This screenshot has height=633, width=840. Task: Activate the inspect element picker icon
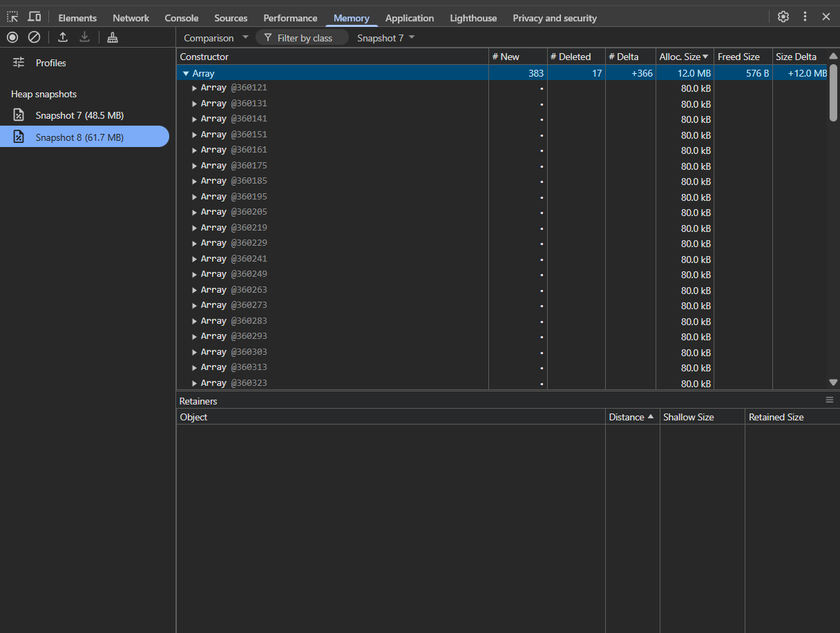[x=12, y=17]
